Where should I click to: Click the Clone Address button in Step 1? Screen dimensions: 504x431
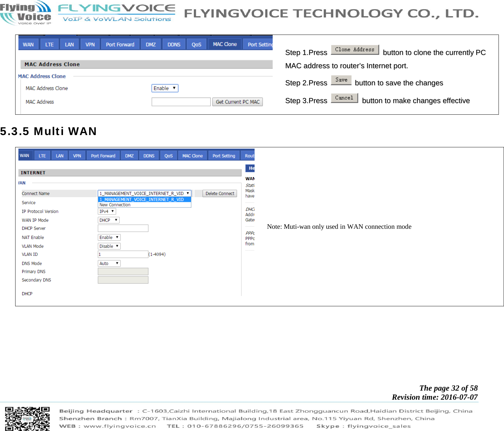tap(355, 49)
